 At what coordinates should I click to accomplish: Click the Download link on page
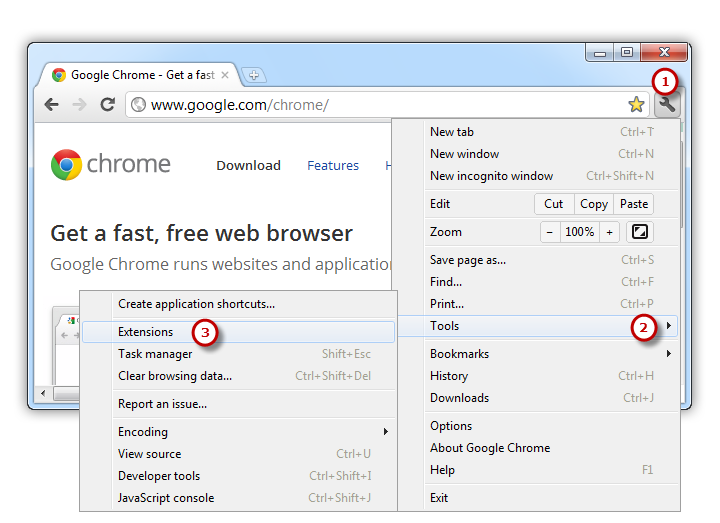tap(248, 165)
